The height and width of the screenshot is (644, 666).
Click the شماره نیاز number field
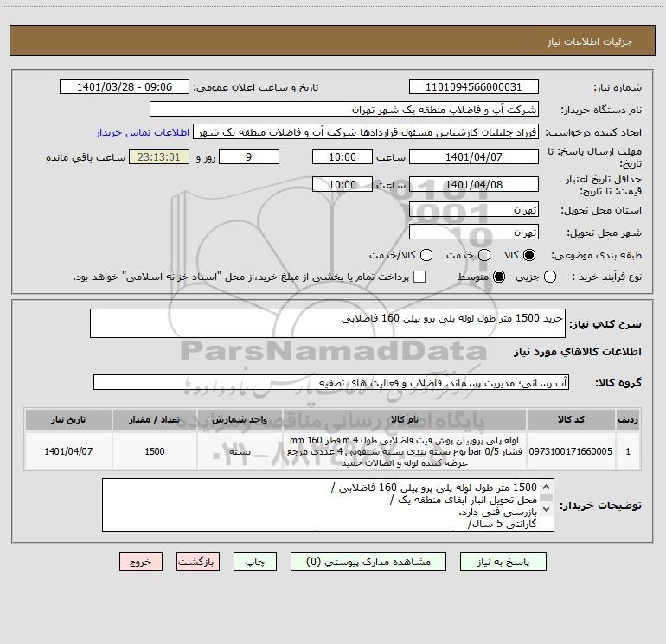(x=474, y=87)
